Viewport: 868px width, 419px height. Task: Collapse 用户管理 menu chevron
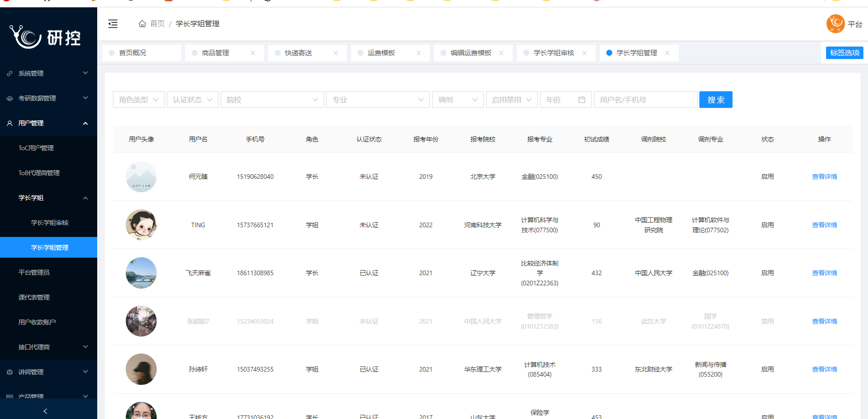(x=85, y=123)
